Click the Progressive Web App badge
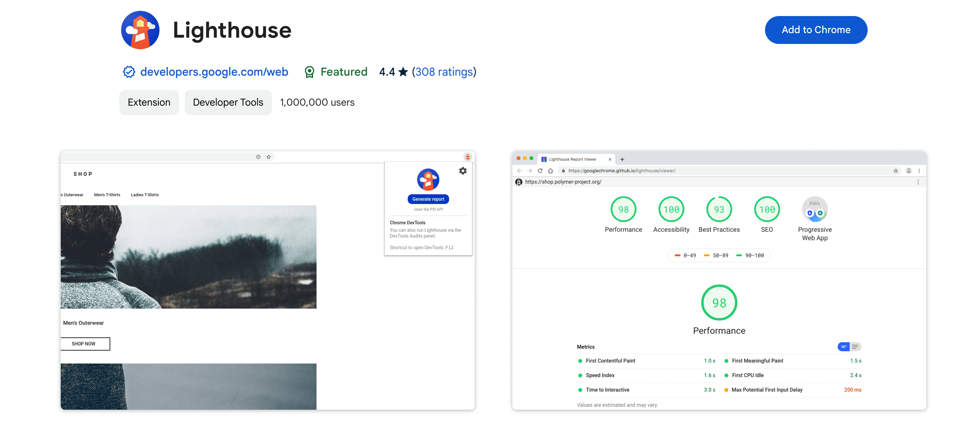Screen dimensions: 980x424 tap(815, 209)
